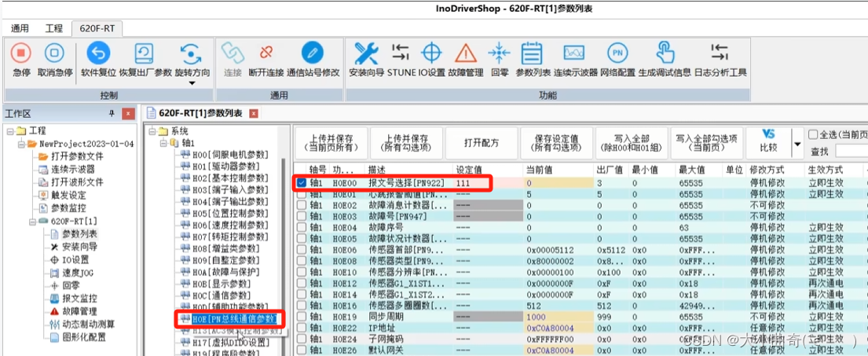Click 写入全部 (除H00和H01组) button

[632, 143]
